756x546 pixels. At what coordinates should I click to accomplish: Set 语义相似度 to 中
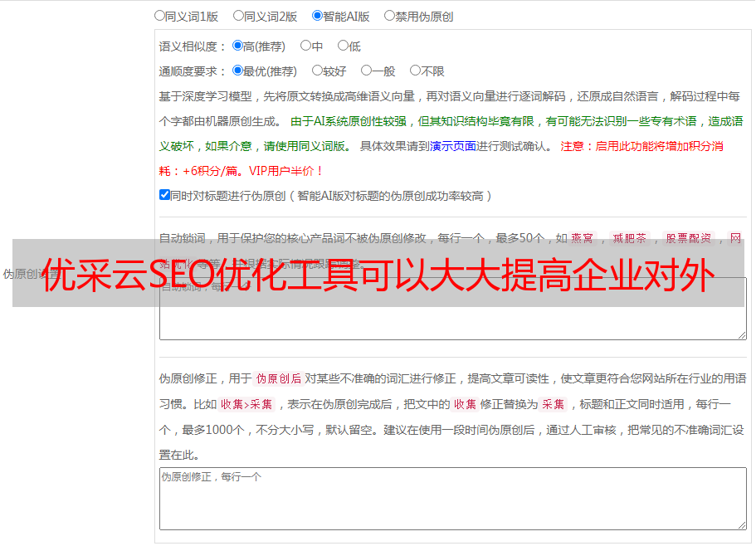(x=305, y=46)
